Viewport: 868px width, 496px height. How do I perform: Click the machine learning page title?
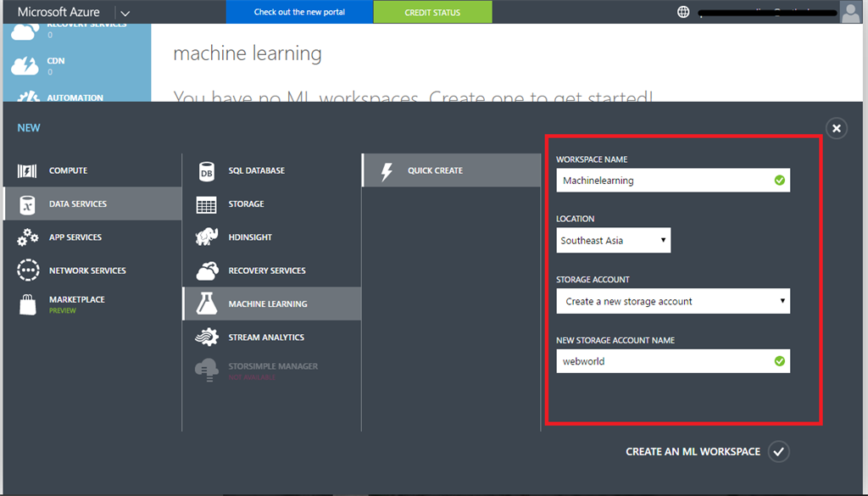click(x=248, y=53)
